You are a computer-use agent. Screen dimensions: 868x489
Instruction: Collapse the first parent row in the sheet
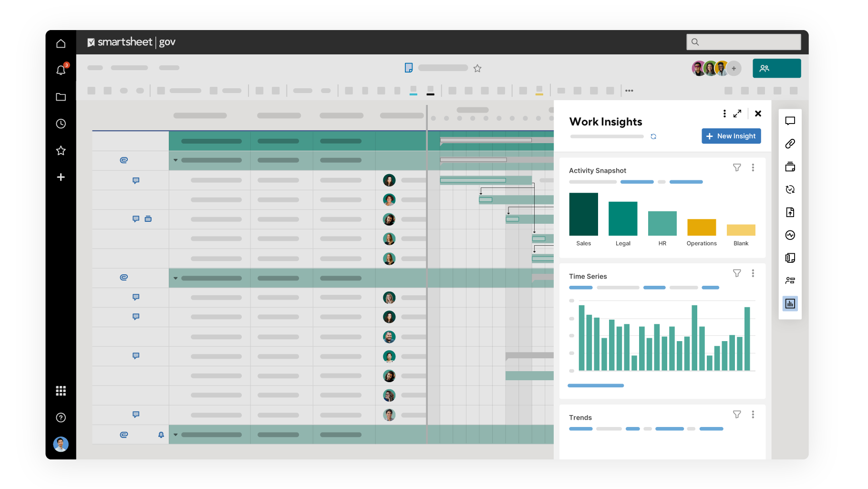pyautogui.click(x=175, y=160)
